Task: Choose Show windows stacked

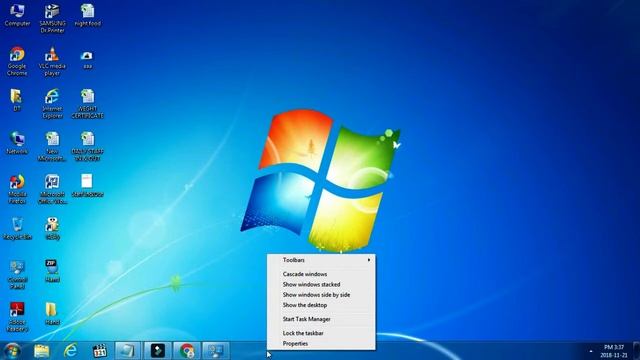Action: pyautogui.click(x=321, y=284)
